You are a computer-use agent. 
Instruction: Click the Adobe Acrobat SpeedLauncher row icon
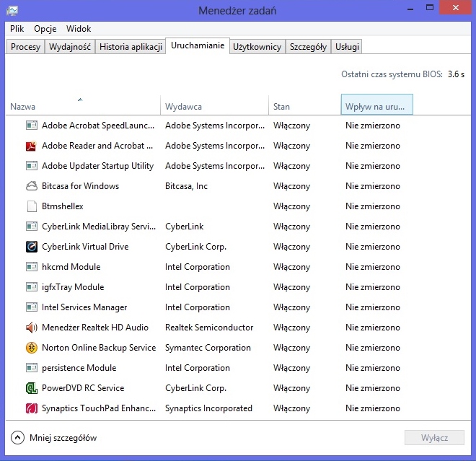click(32, 126)
